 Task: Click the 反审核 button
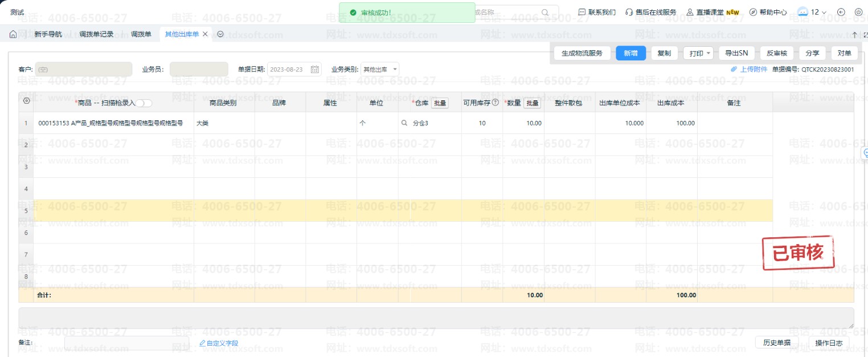pos(776,54)
